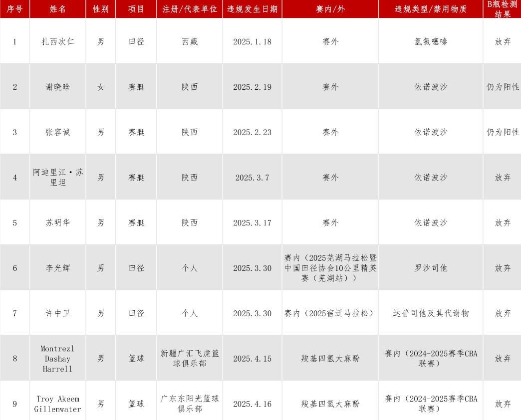Click the substance cell 达普司他及其代谢物

(x=431, y=313)
